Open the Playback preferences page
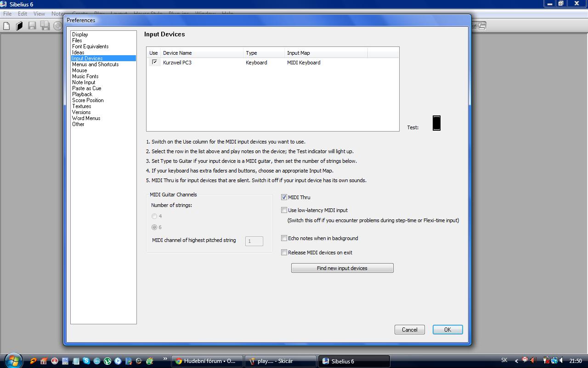This screenshot has width=588, height=368. 82,94
